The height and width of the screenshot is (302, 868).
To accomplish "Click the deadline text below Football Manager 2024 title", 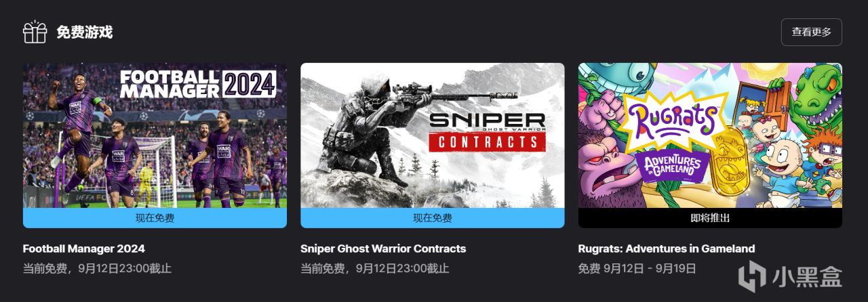I will click(x=97, y=269).
